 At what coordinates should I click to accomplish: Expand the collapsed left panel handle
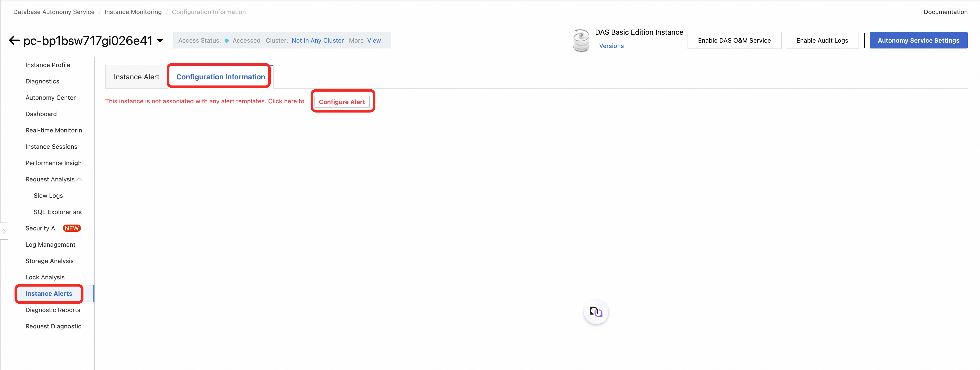pyautogui.click(x=4, y=231)
